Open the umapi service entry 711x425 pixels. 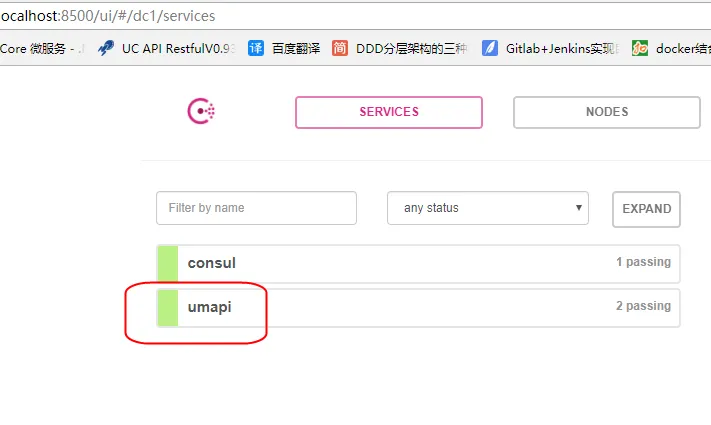tap(210, 307)
